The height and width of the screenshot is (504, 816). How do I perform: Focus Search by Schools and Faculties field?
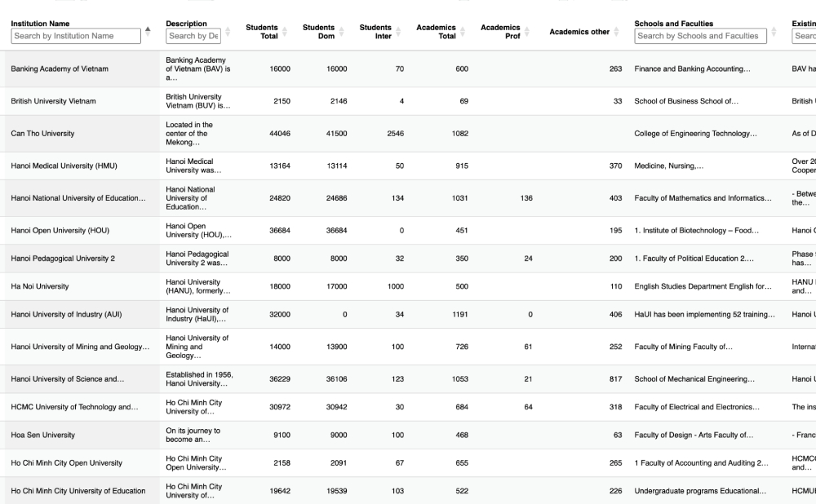700,36
